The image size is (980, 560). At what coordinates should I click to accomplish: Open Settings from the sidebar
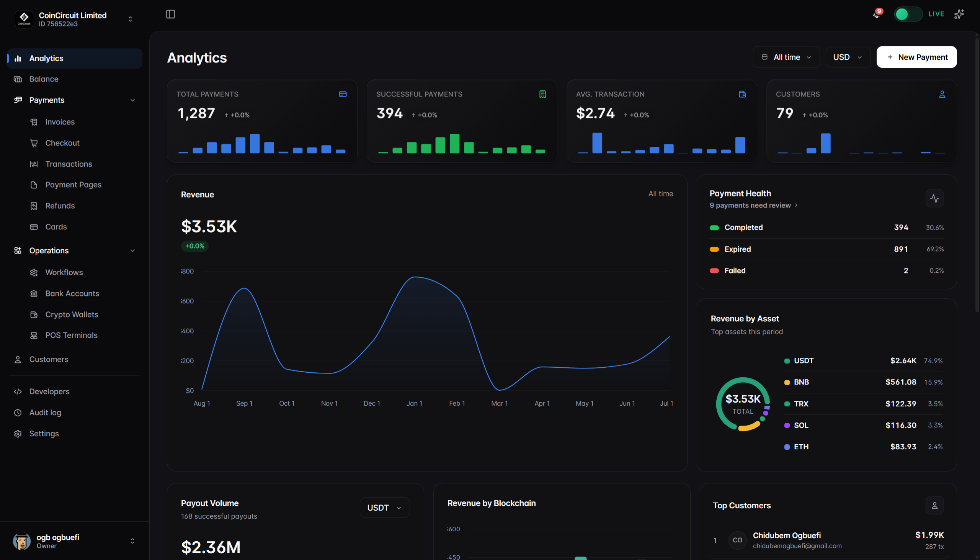click(75, 434)
